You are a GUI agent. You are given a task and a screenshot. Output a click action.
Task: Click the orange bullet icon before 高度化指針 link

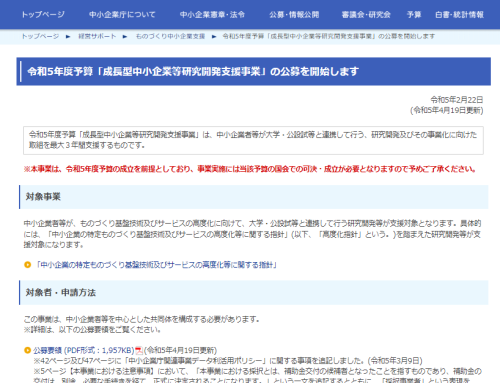[x=28, y=265]
